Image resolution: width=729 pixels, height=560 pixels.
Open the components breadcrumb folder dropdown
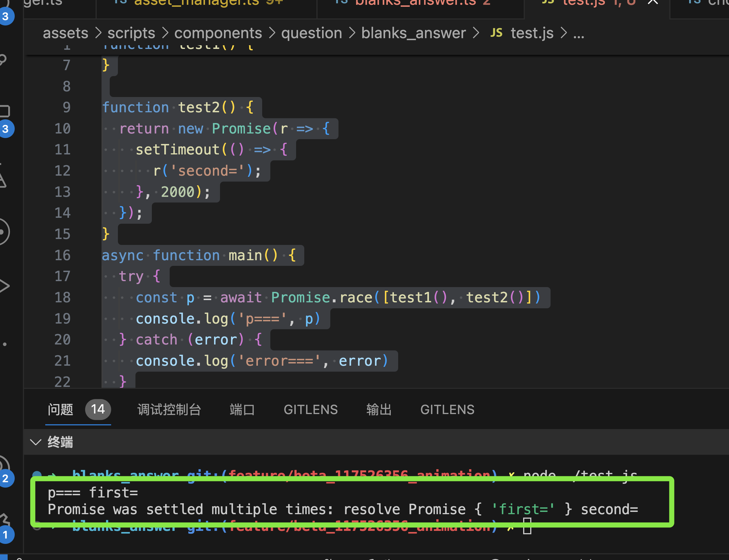(x=218, y=33)
